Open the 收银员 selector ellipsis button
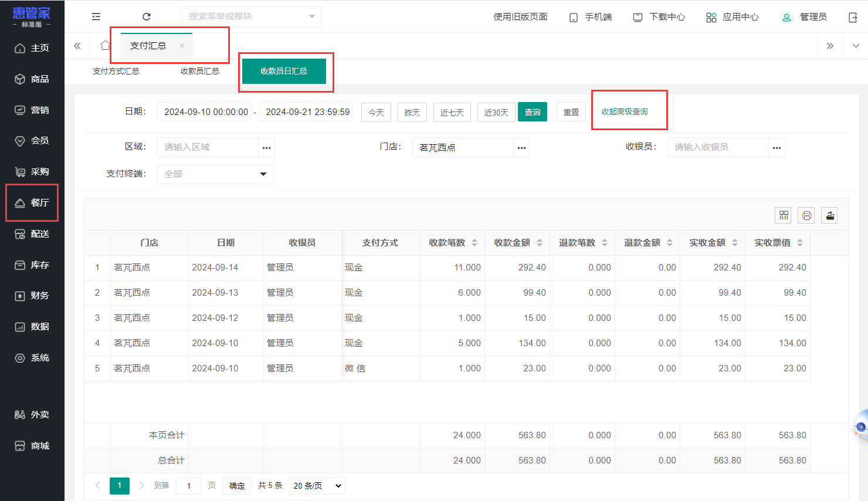The height and width of the screenshot is (501, 868). click(777, 148)
